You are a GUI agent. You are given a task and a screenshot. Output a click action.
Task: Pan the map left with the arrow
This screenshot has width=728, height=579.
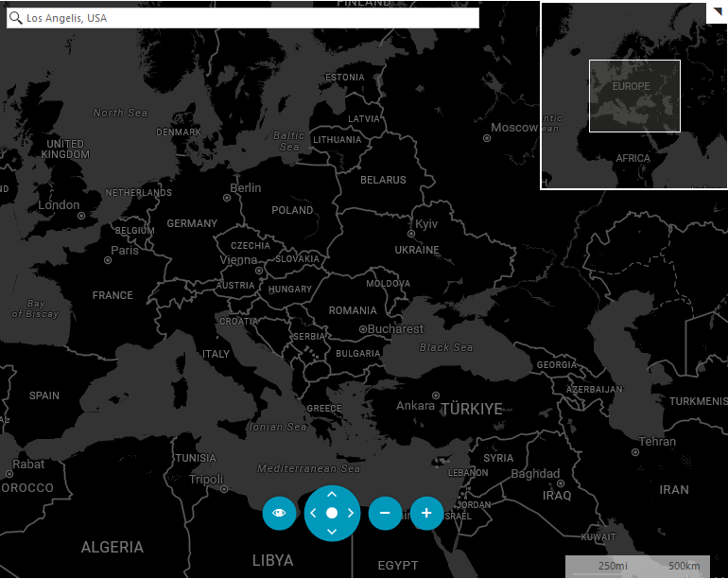tap(313, 513)
